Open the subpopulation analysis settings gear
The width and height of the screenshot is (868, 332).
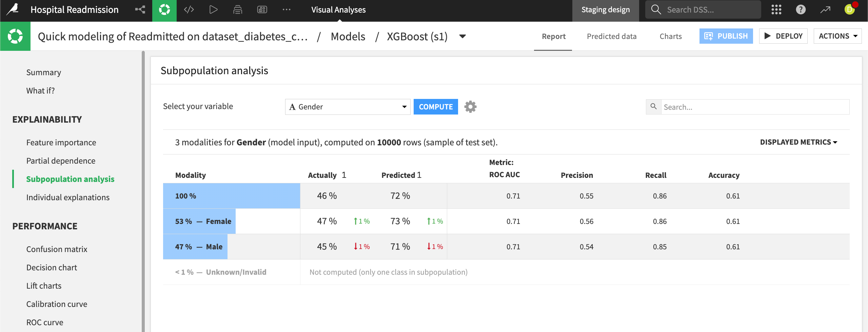(x=471, y=106)
